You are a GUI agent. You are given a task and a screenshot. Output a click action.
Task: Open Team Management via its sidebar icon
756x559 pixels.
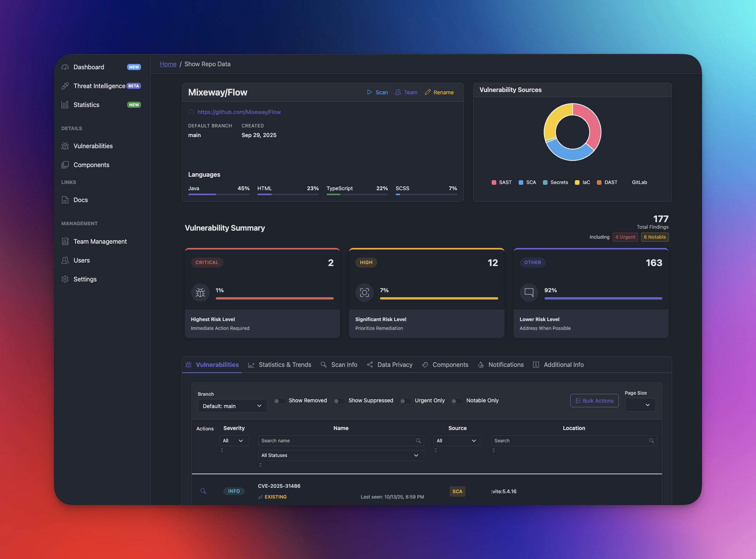[66, 241]
